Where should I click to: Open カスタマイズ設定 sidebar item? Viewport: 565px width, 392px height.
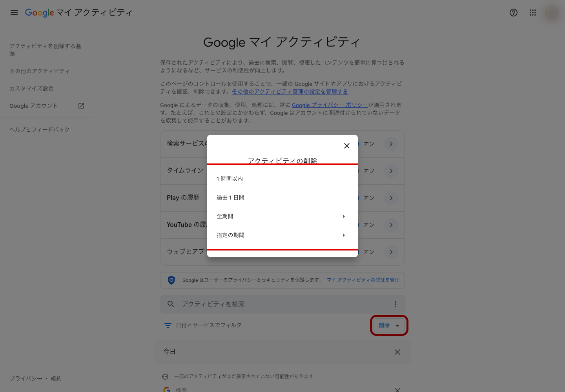click(31, 89)
